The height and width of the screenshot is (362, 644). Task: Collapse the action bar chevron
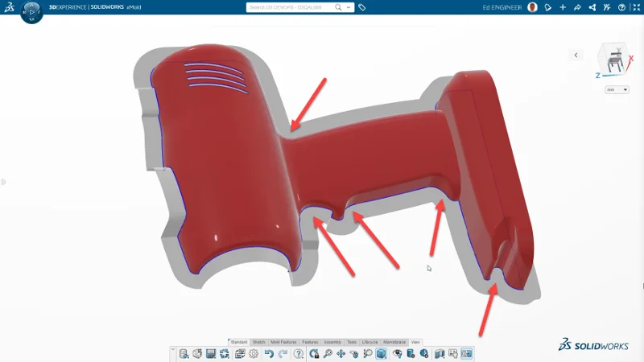[173, 350]
